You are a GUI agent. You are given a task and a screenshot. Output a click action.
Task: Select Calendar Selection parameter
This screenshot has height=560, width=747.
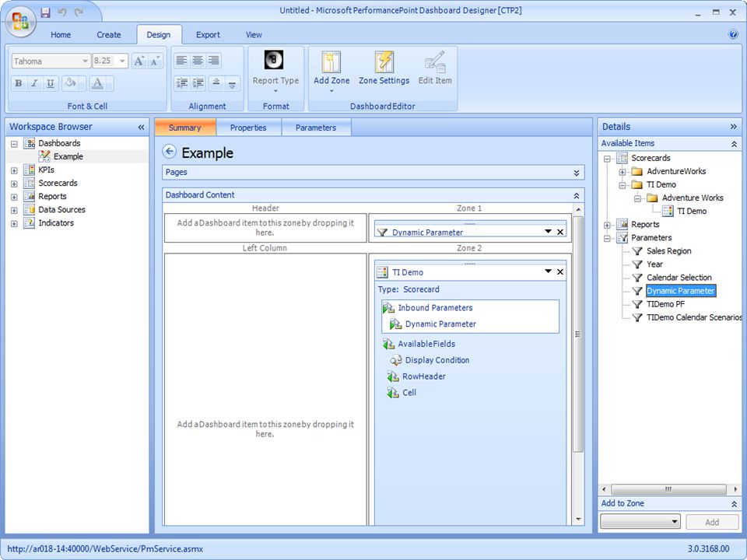(x=679, y=278)
